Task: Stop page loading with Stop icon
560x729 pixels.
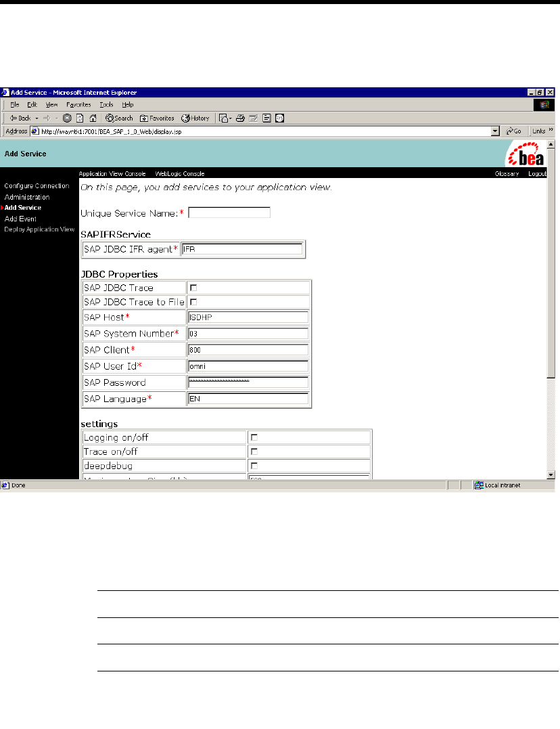Action: 67,118
